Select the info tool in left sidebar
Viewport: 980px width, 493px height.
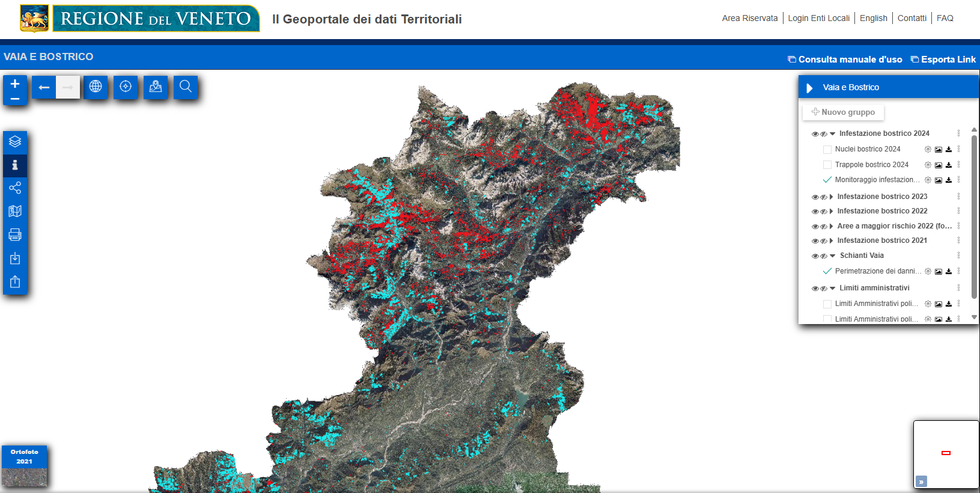(x=15, y=165)
